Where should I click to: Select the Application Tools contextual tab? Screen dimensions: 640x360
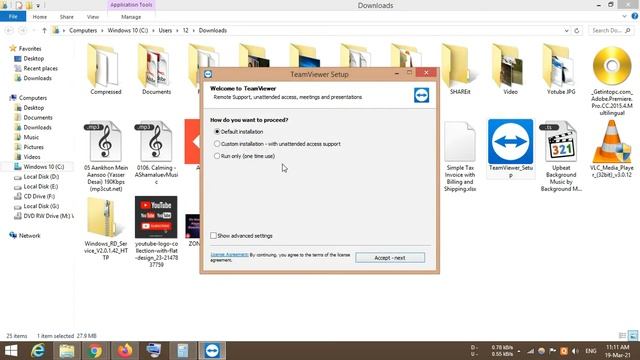click(131, 5)
